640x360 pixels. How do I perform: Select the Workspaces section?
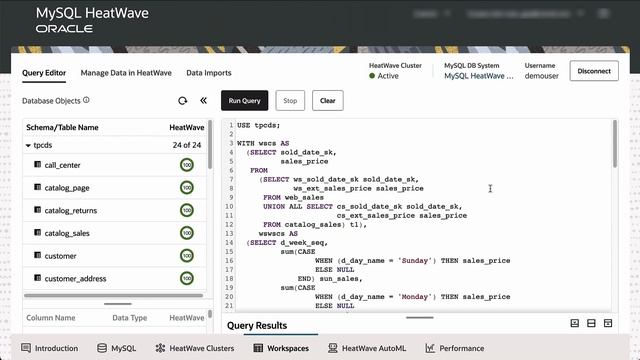[x=281, y=348]
